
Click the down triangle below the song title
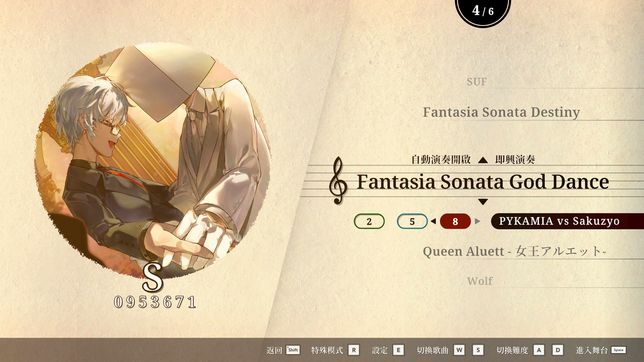(483, 202)
